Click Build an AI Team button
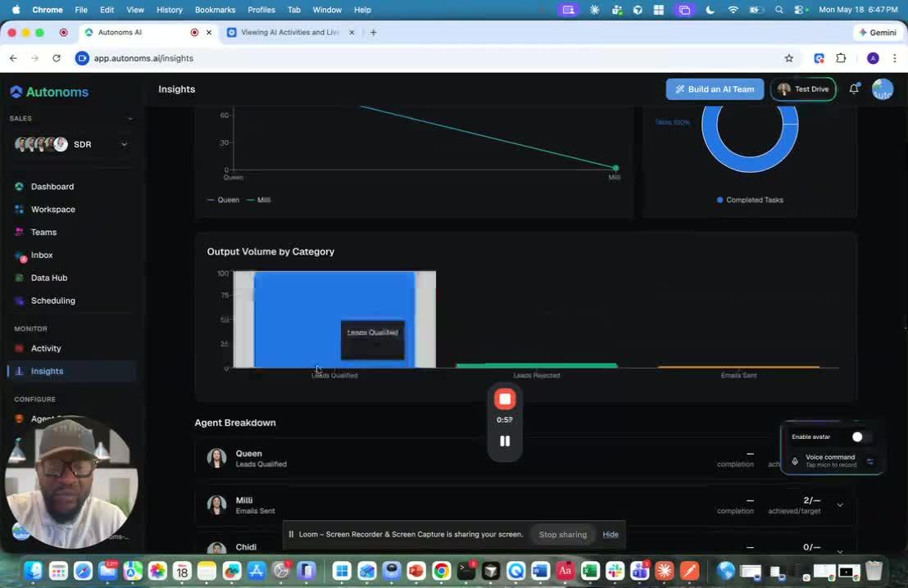The width and height of the screenshot is (908, 588). [715, 89]
